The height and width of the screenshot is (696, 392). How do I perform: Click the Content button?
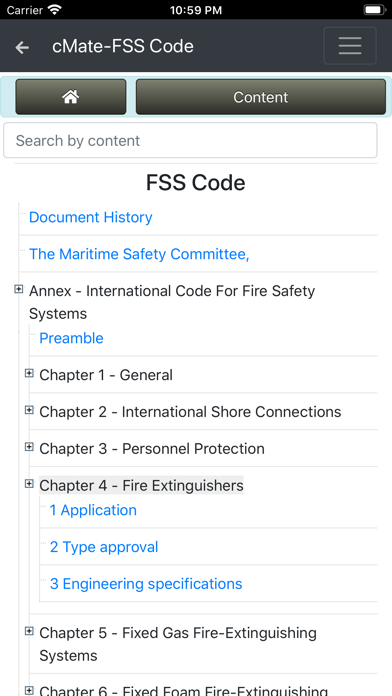click(x=261, y=97)
